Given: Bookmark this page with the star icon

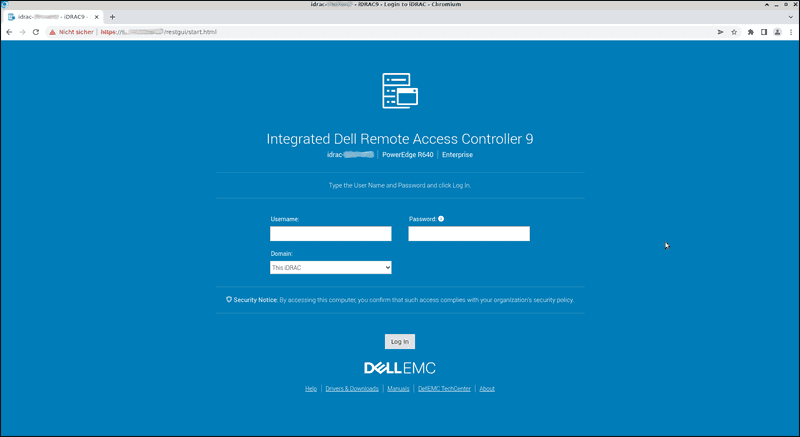Looking at the screenshot, I should 734,32.
